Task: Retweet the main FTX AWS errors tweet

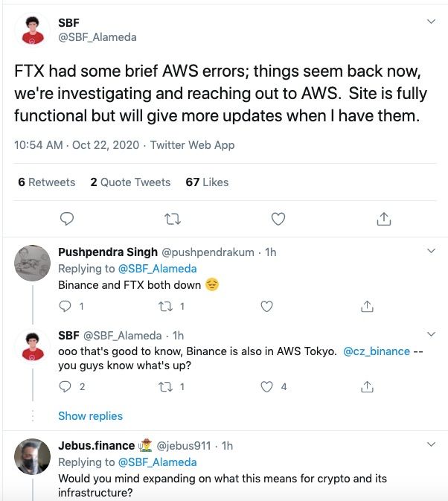Action: pyautogui.click(x=173, y=219)
